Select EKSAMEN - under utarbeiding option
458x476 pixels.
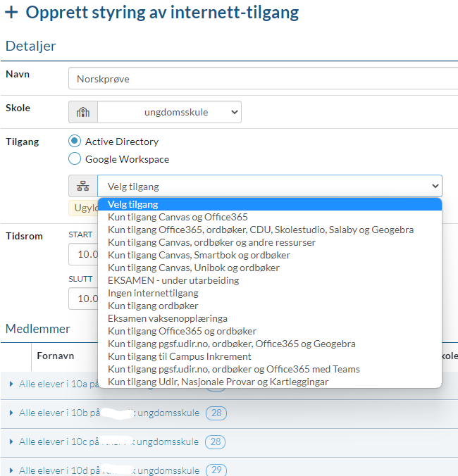(x=173, y=281)
